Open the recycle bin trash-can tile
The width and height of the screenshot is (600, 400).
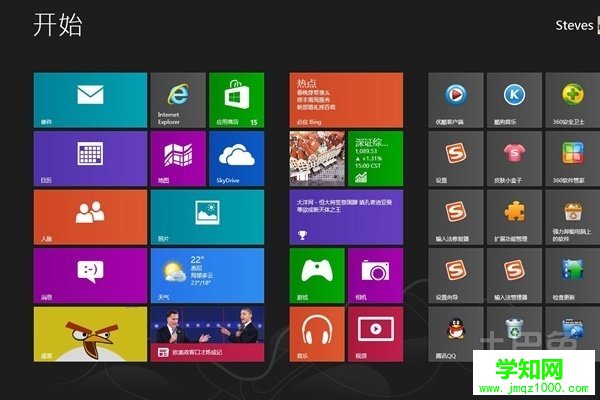pyautogui.click(x=514, y=329)
